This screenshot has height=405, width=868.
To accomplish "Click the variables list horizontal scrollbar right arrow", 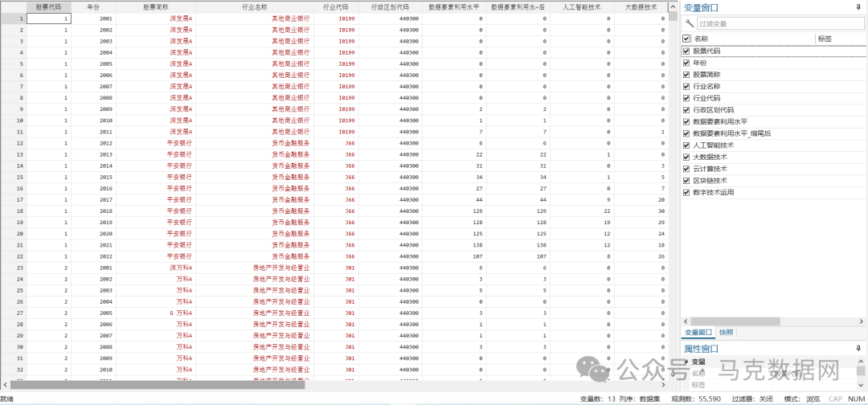I will (861, 321).
